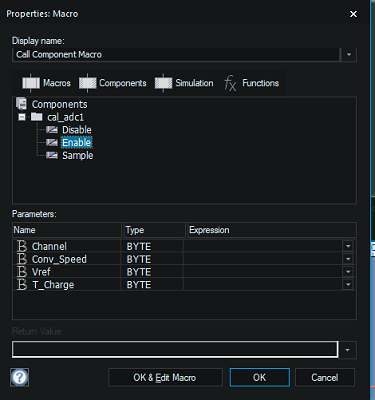Screen dimensions: 375x400
Task: Click the Enable macro icon
Action: [x=52, y=142]
